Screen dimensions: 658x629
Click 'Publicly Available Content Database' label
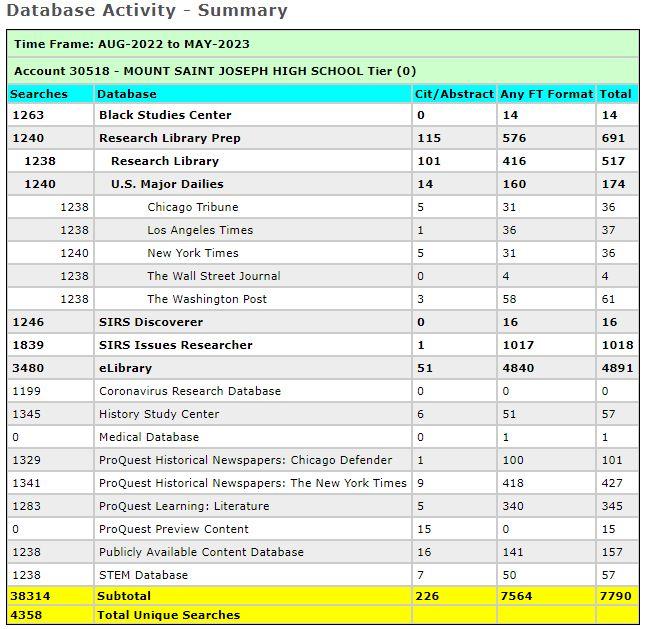[201, 552]
